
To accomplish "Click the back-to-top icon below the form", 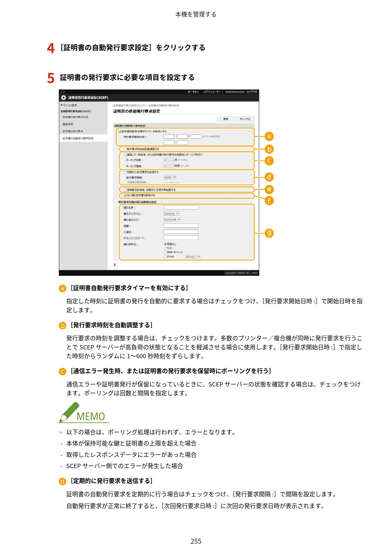I will (x=115, y=265).
